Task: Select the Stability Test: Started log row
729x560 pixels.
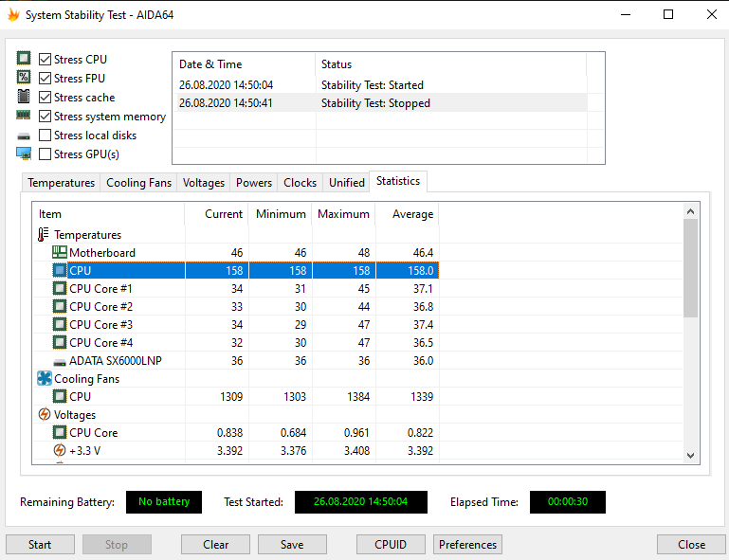Action: pyautogui.click(x=380, y=85)
